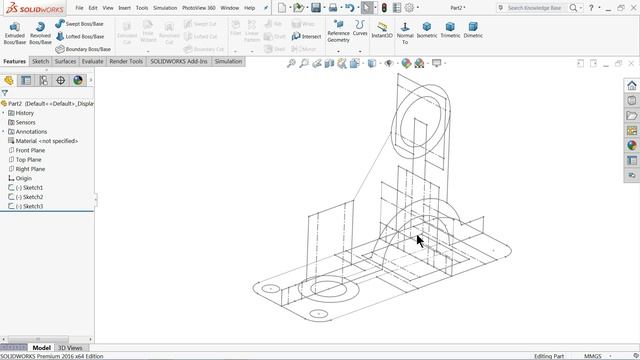Screen dimensions: 640x360
Task: Open the Options gear icon
Action: [x=409, y=8]
